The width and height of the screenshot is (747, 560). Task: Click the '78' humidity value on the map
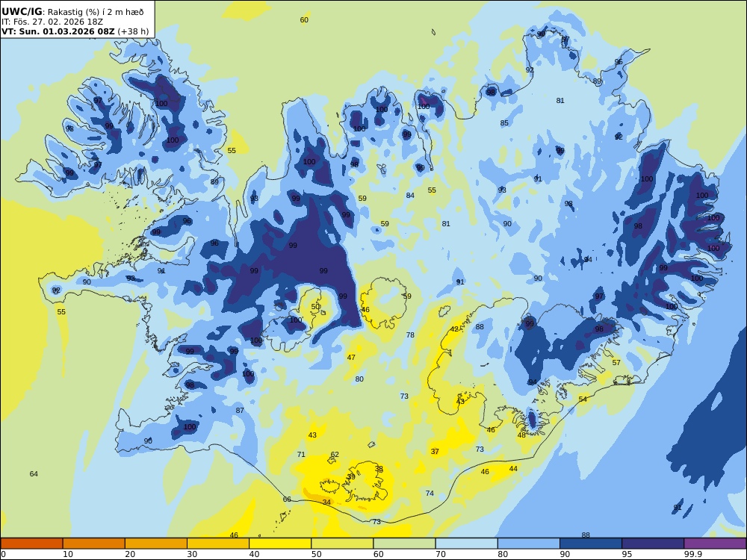tap(410, 335)
